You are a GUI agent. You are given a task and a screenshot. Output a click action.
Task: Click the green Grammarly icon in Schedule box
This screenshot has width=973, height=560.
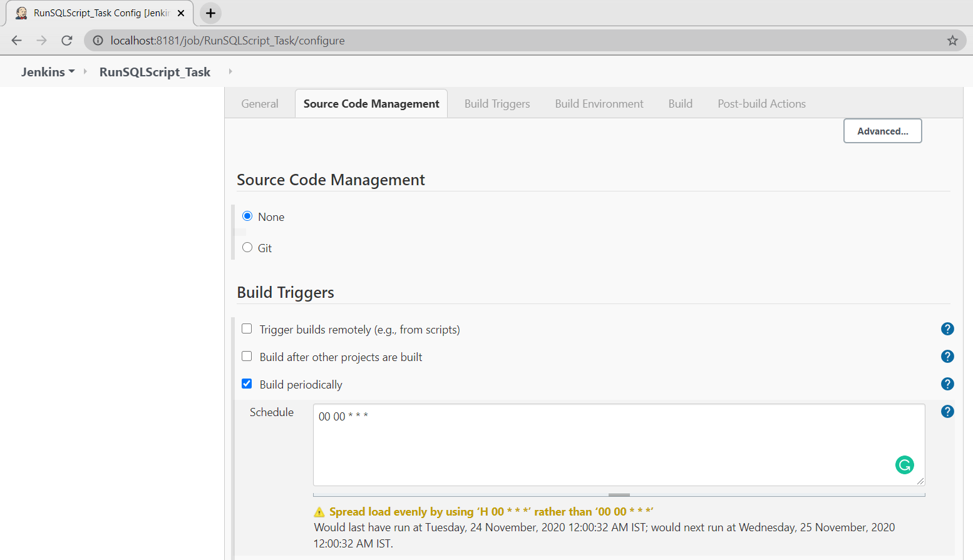(904, 465)
